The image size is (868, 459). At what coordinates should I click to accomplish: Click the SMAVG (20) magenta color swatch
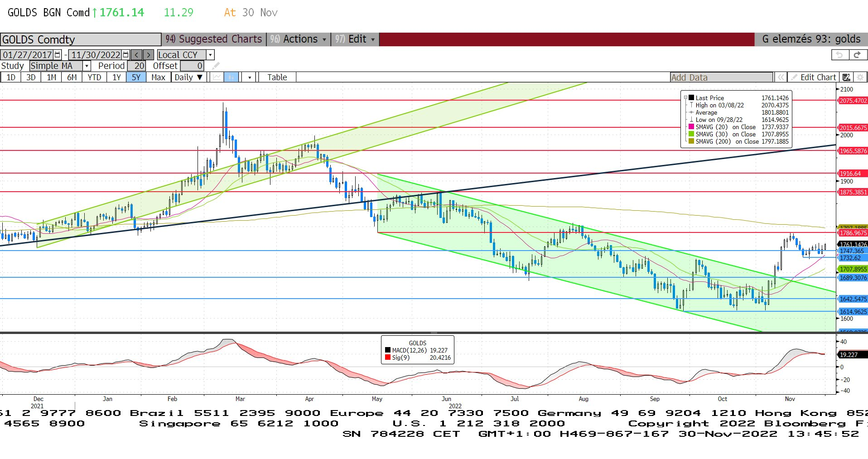[691, 127]
